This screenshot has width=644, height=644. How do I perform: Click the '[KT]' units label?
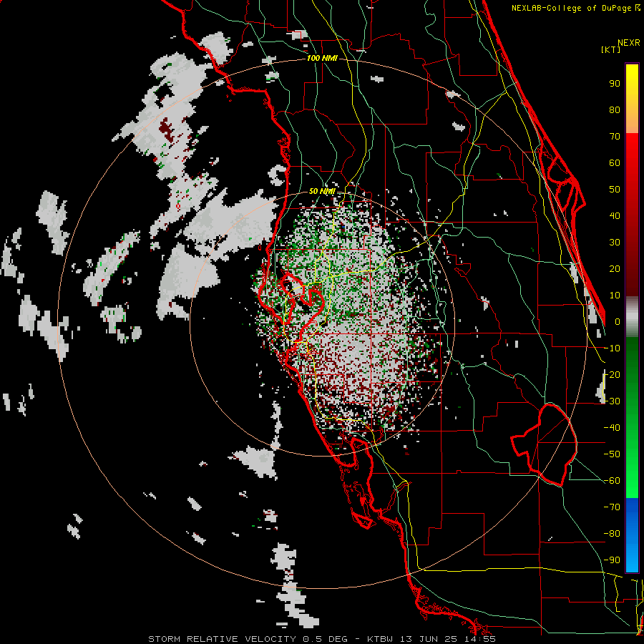click(611, 49)
